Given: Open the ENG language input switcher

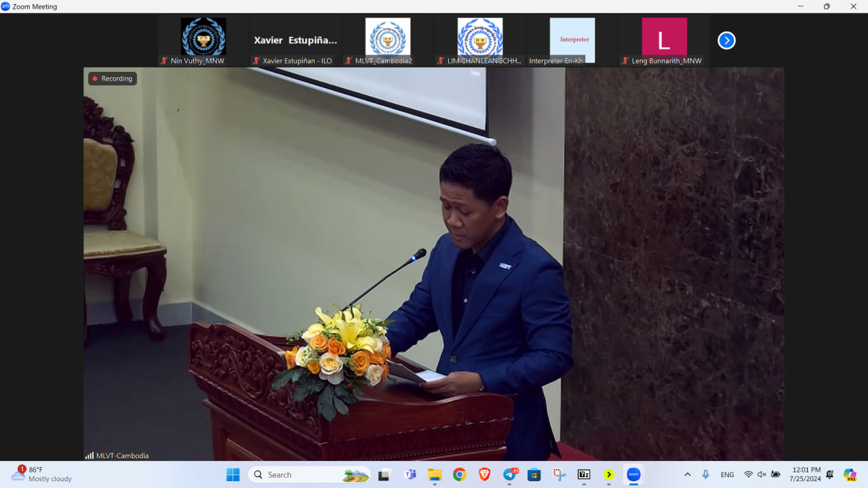Looking at the screenshot, I should (727, 474).
